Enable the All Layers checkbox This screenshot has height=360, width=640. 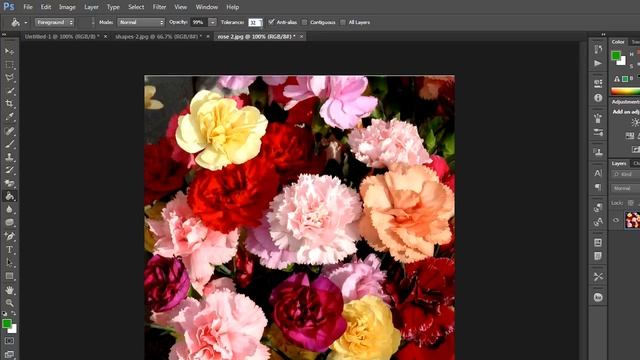(343, 22)
